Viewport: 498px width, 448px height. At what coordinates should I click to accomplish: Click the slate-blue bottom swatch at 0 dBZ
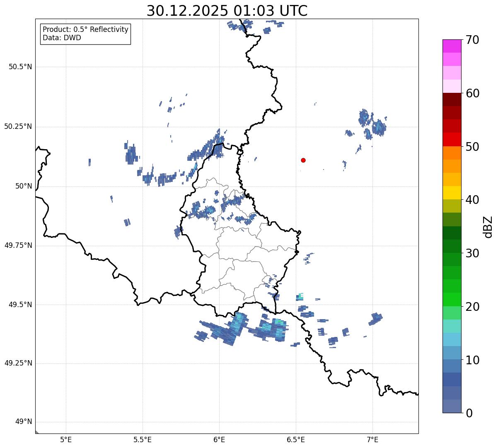click(452, 406)
